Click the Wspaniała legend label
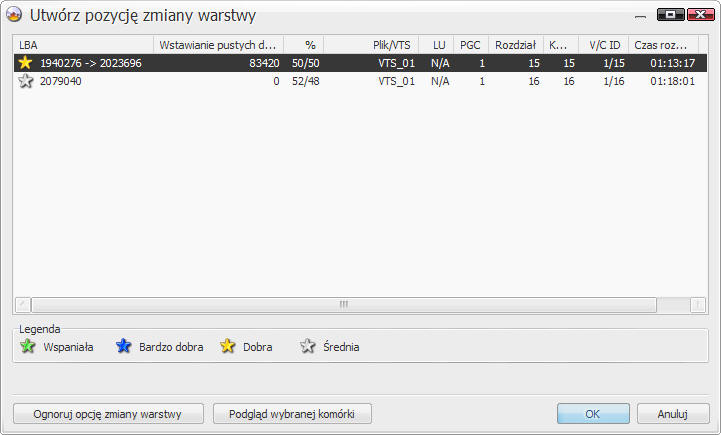Viewport: 721px width, 435px height. click(68, 347)
